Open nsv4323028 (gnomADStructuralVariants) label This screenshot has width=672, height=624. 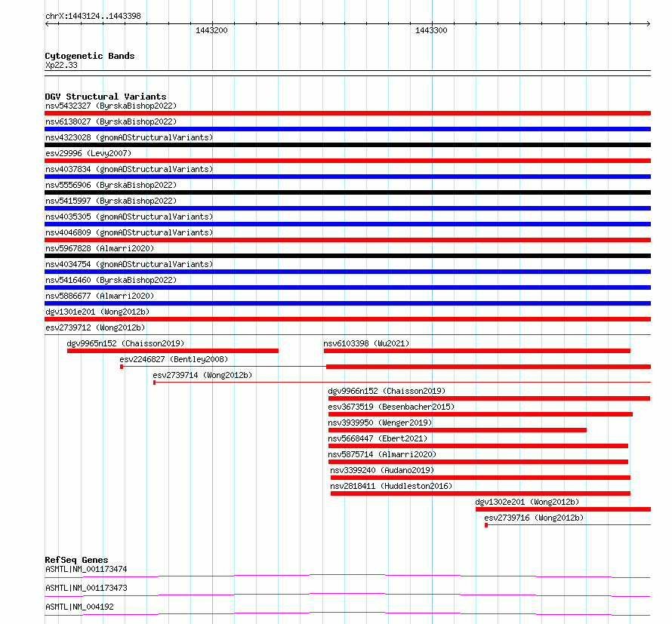point(129,137)
